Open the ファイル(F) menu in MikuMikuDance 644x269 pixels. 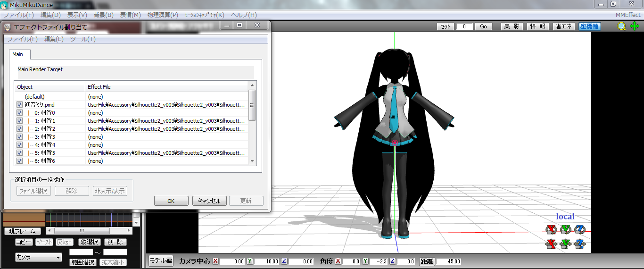click(x=18, y=15)
